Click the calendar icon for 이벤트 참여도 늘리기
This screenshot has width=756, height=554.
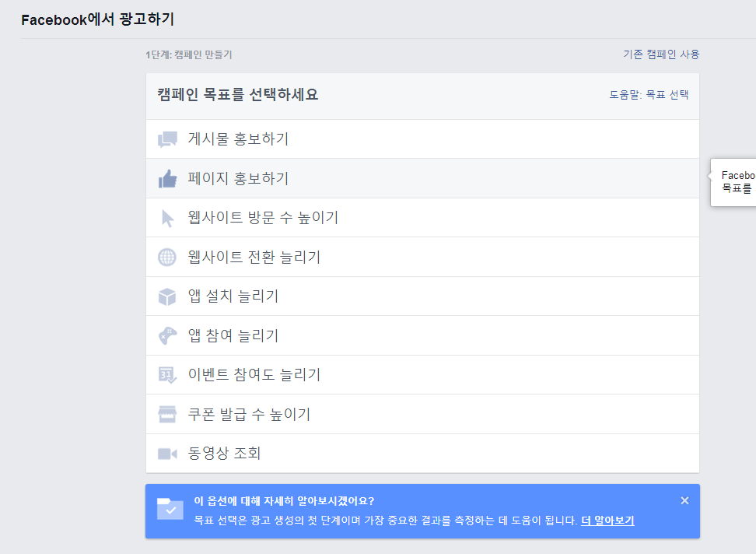pos(167,374)
